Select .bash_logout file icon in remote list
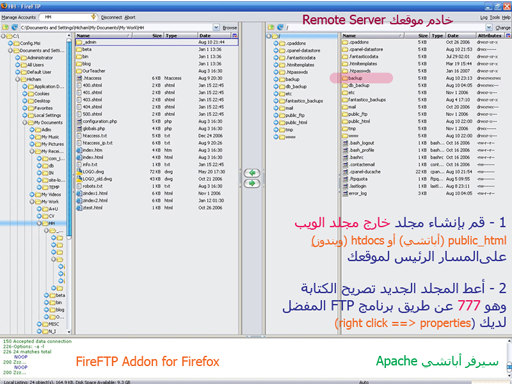512x384 pixels. coord(345,143)
